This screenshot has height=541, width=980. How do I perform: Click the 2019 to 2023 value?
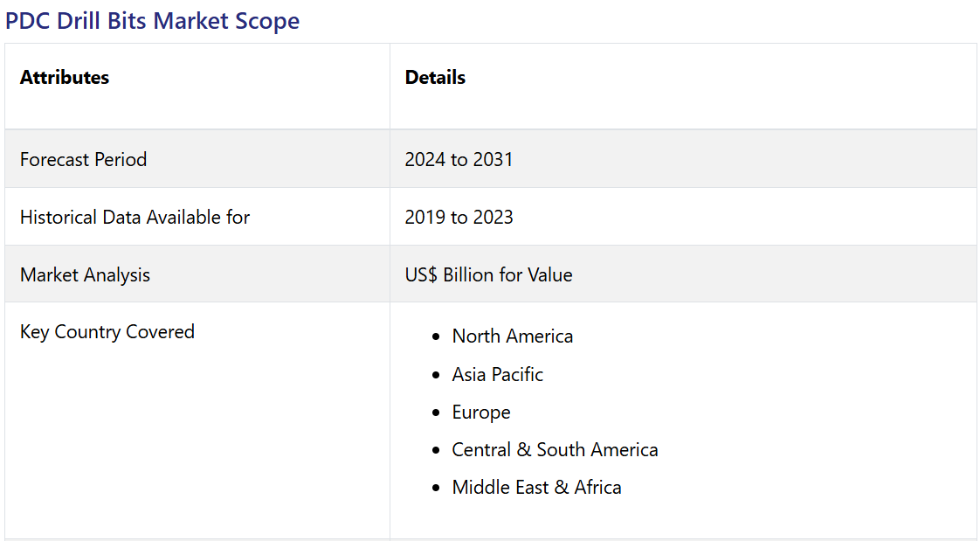click(459, 217)
